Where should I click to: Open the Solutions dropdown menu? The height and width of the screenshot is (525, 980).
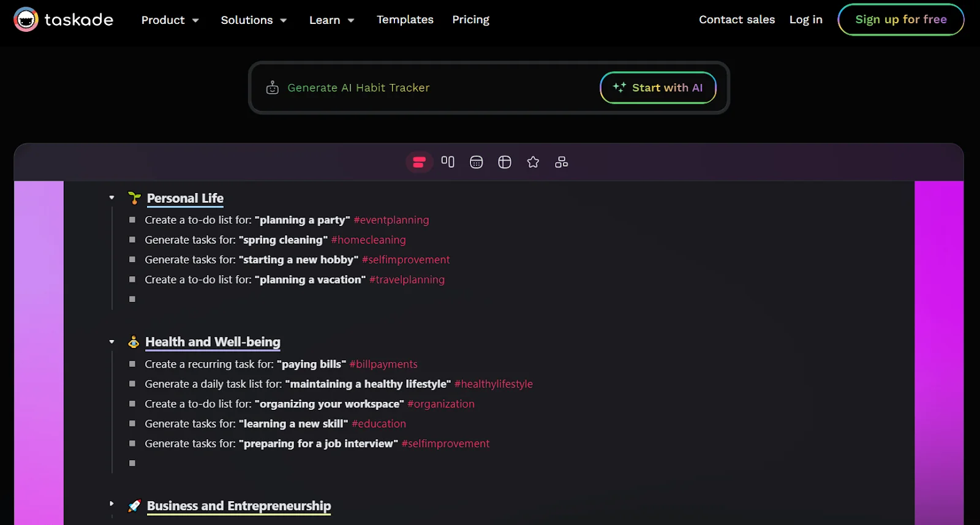[254, 20]
